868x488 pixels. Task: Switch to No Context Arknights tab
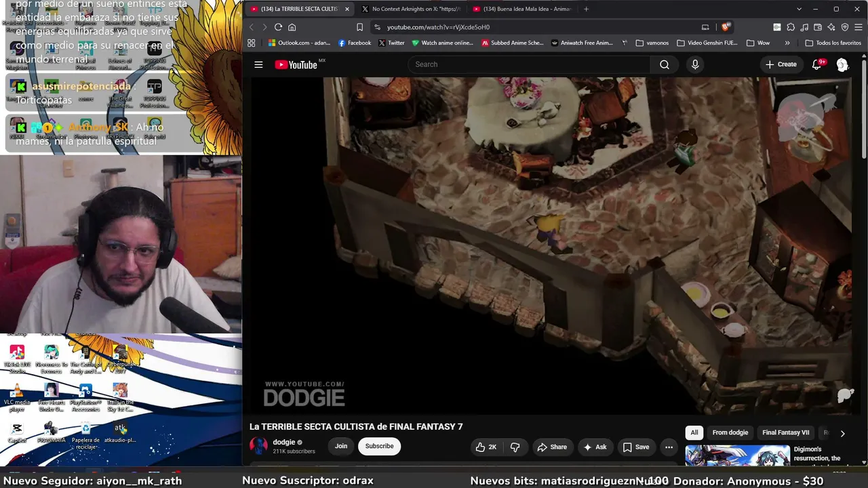pyautogui.click(x=411, y=9)
